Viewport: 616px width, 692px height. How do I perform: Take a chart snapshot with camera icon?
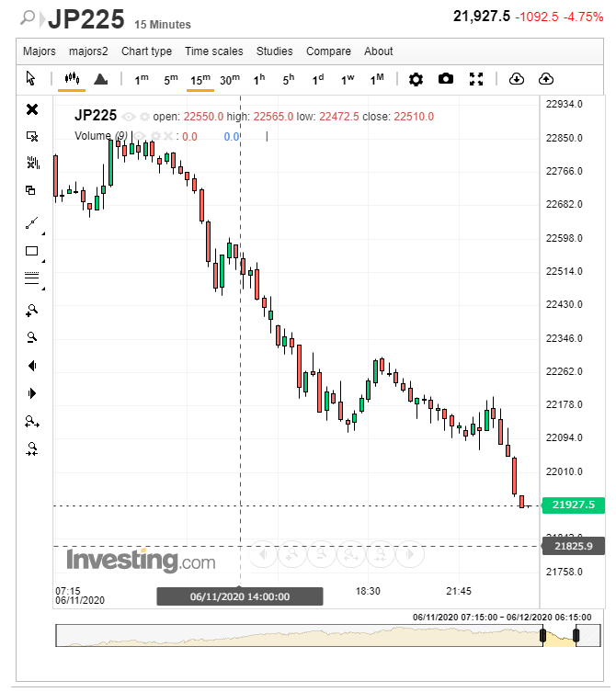[x=446, y=79]
